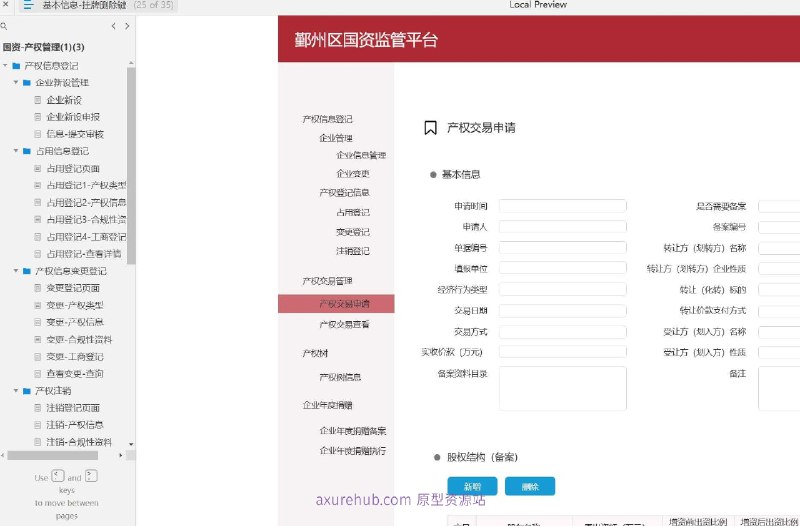Click the sitemap vertical scrollbar thumb
The width and height of the screenshot is (800, 526).
[x=131, y=166]
